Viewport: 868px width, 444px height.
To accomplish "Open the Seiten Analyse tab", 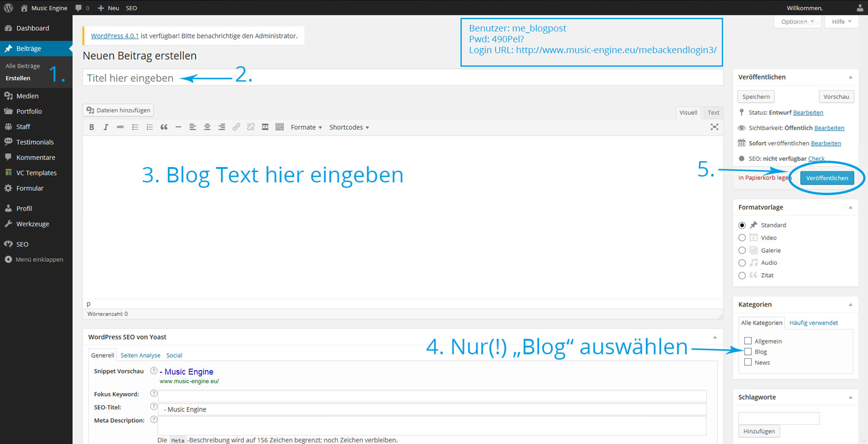I will 141,356.
